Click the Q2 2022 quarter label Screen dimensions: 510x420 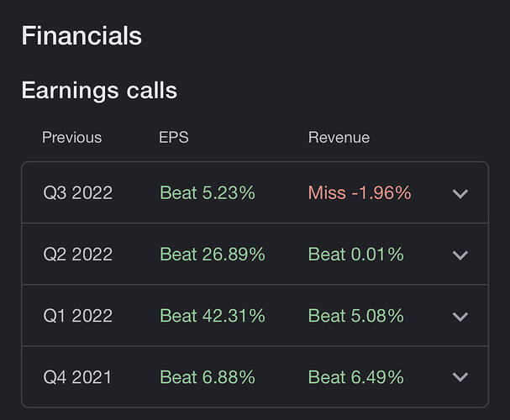tap(78, 254)
